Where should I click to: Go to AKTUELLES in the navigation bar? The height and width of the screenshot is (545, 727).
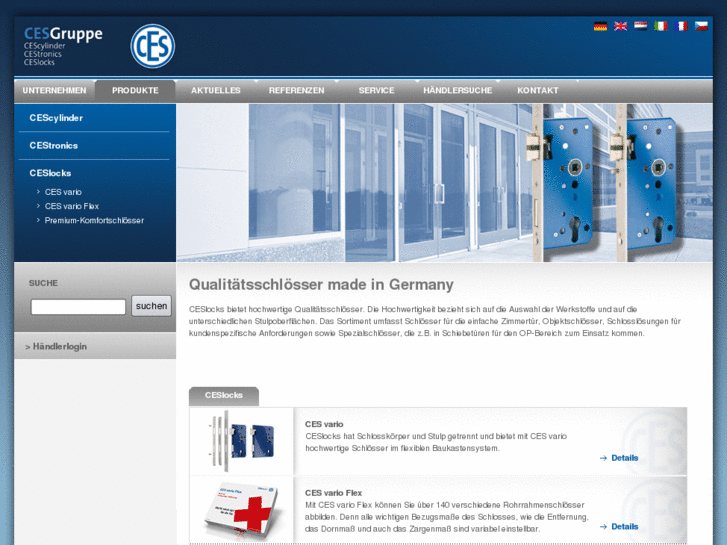click(216, 91)
